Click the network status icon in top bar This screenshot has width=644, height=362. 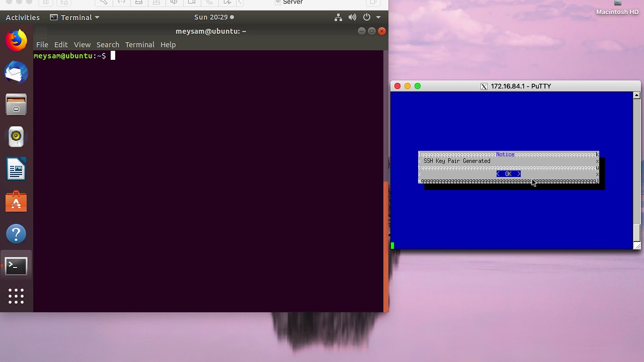click(x=339, y=17)
